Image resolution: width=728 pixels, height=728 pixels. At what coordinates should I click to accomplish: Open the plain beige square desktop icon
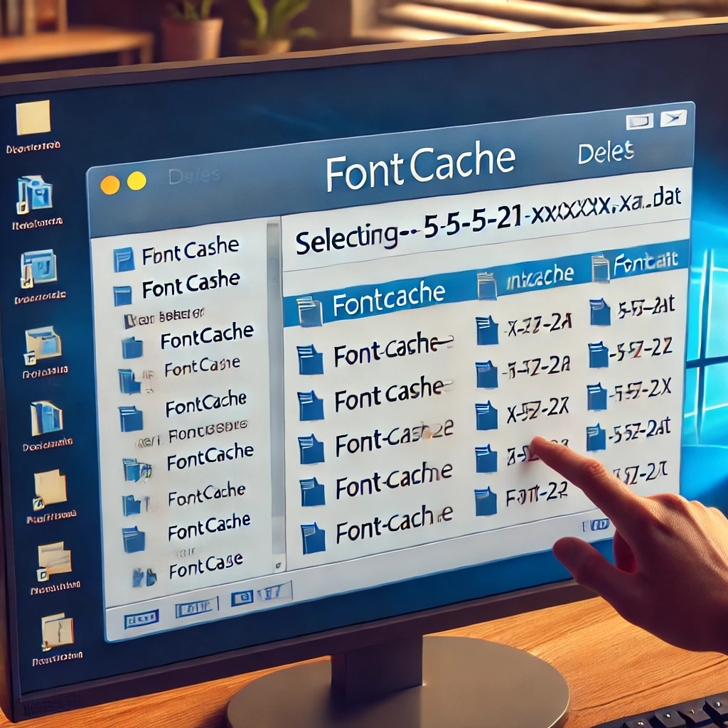point(33,117)
